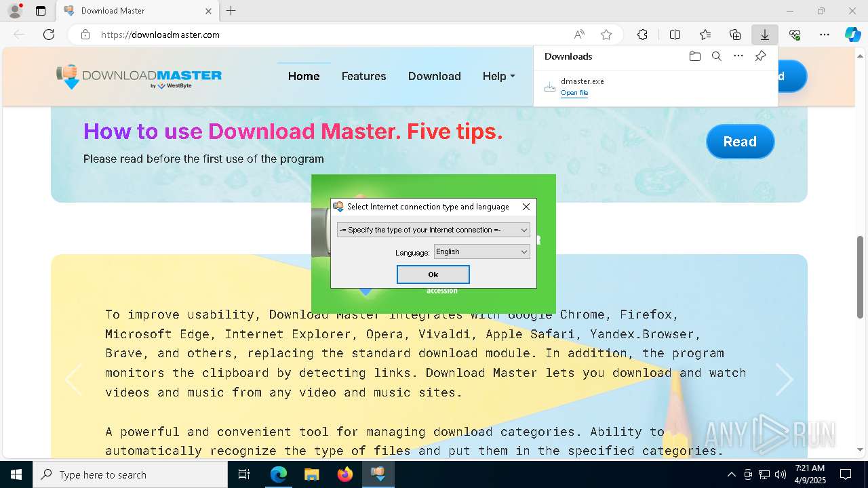Open the Features nav item
868x488 pixels.
[x=363, y=76]
